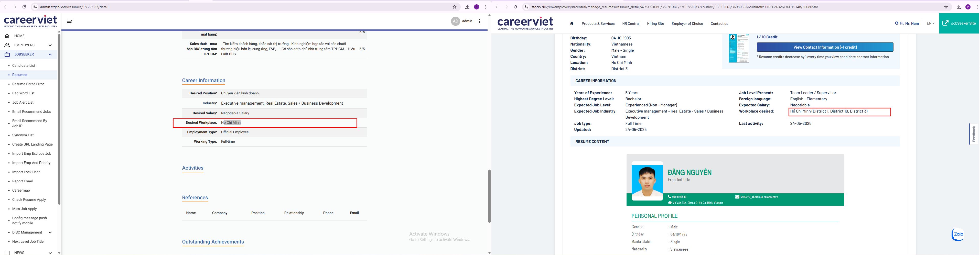Screen dimensions: 980x255
Task: Open Careermap page
Action: 21,190
